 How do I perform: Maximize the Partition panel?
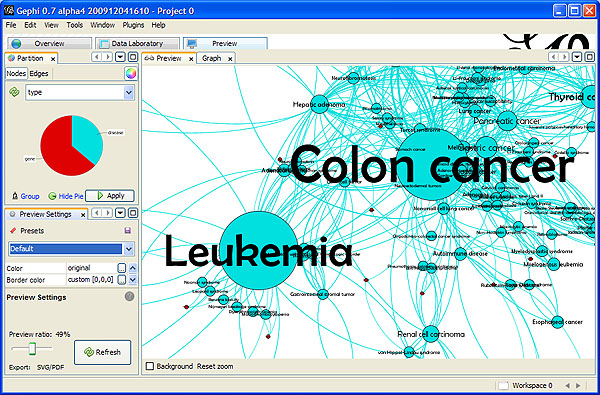point(133,57)
